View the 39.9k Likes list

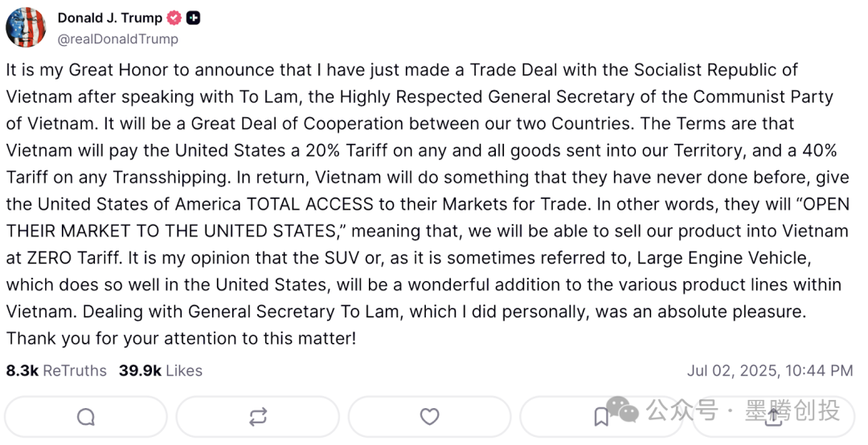[x=161, y=370]
